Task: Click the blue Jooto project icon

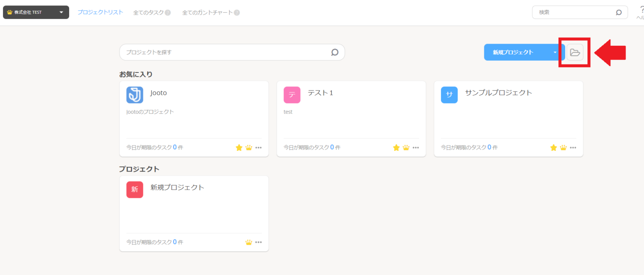Action: point(135,95)
